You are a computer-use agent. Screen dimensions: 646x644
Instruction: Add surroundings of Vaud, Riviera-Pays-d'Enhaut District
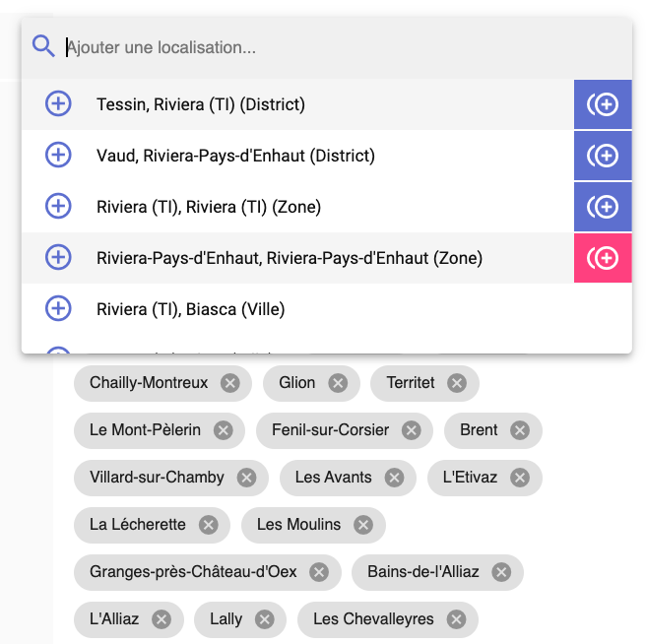(603, 156)
